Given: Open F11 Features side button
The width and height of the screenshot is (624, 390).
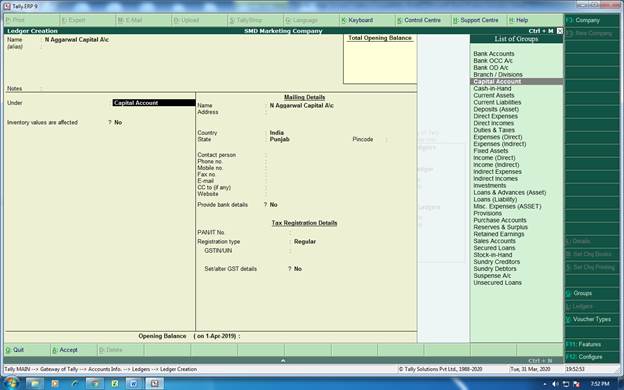Looking at the screenshot, I should 584,344.
